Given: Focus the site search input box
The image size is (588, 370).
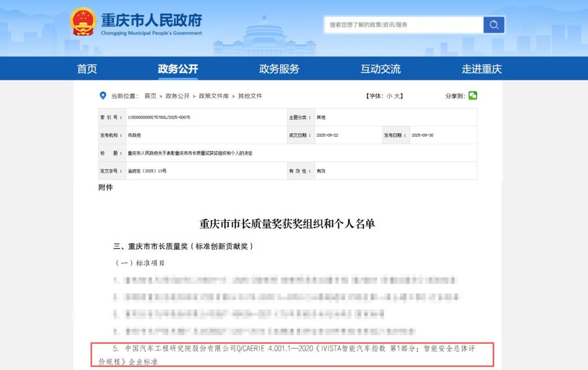Looking at the screenshot, I should point(403,25).
